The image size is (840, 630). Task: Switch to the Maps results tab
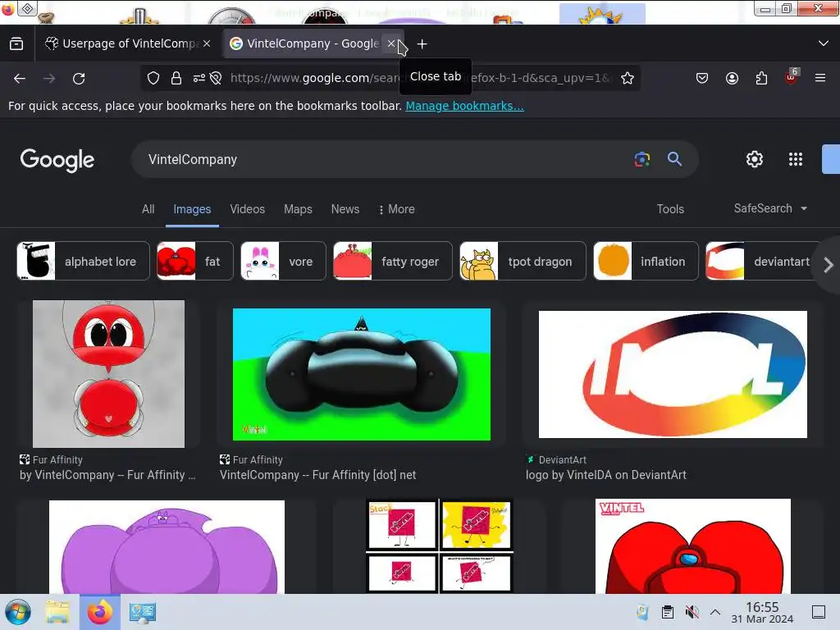pos(298,209)
